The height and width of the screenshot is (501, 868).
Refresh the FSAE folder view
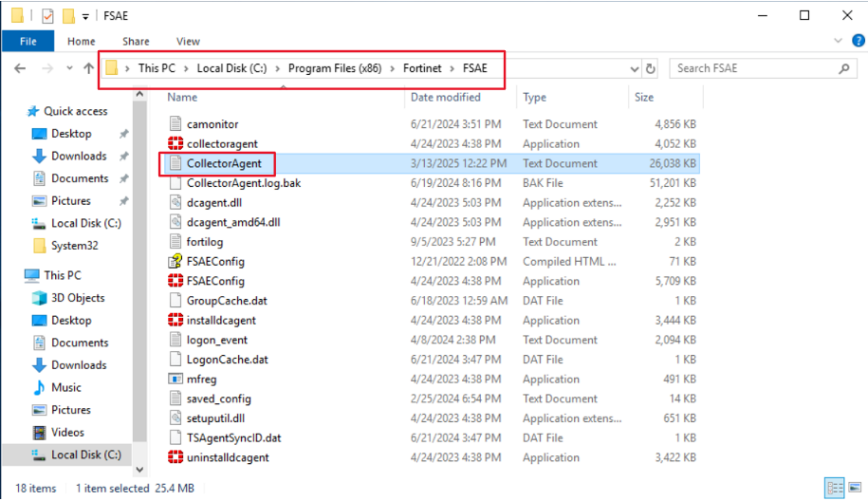(651, 68)
